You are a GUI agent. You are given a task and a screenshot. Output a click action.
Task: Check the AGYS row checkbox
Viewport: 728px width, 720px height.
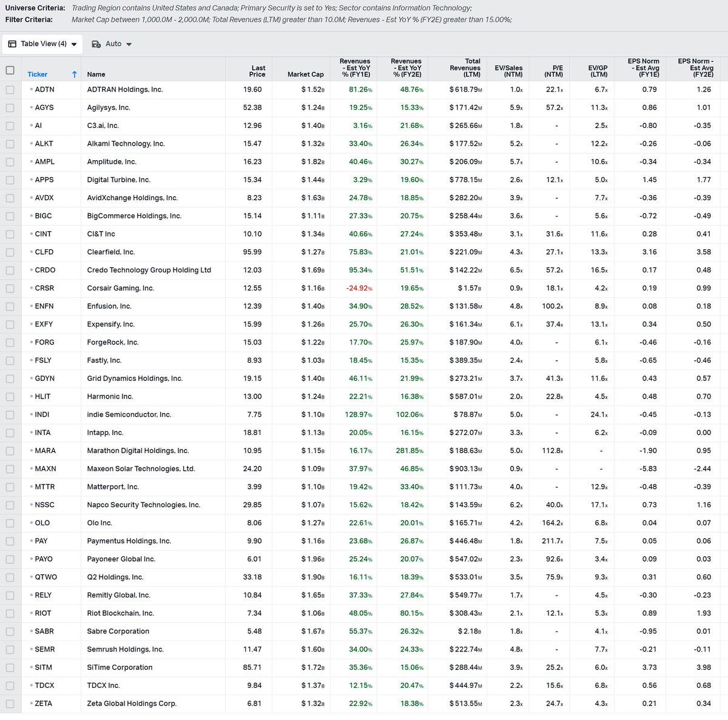click(10, 108)
